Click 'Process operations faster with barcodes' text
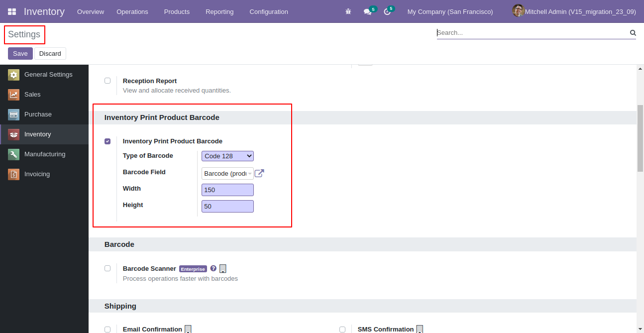644x333 pixels. coord(180,279)
